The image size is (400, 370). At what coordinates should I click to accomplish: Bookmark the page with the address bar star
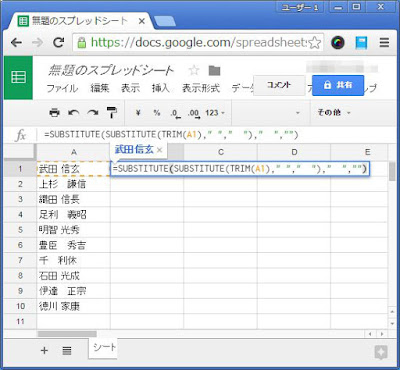[314, 43]
